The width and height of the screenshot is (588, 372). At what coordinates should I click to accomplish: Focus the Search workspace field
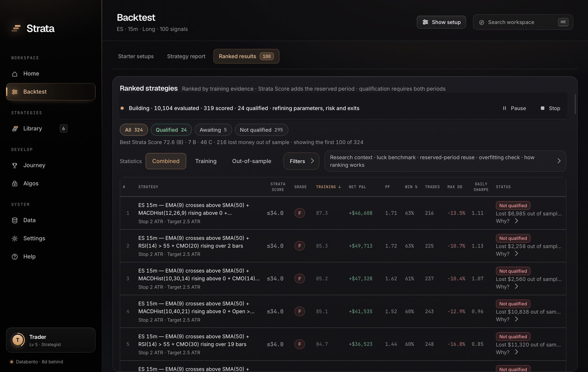point(523,22)
